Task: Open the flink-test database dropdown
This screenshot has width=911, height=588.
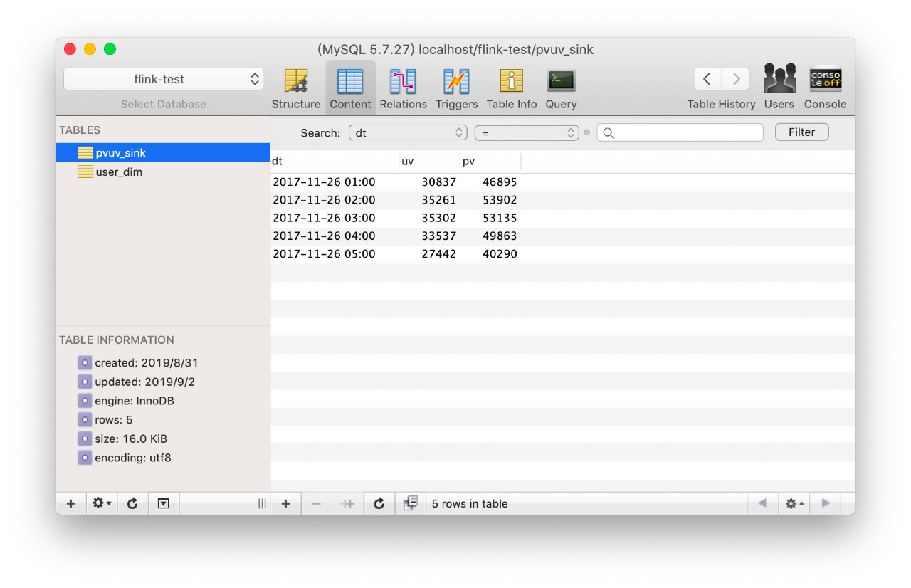Action: (x=164, y=79)
